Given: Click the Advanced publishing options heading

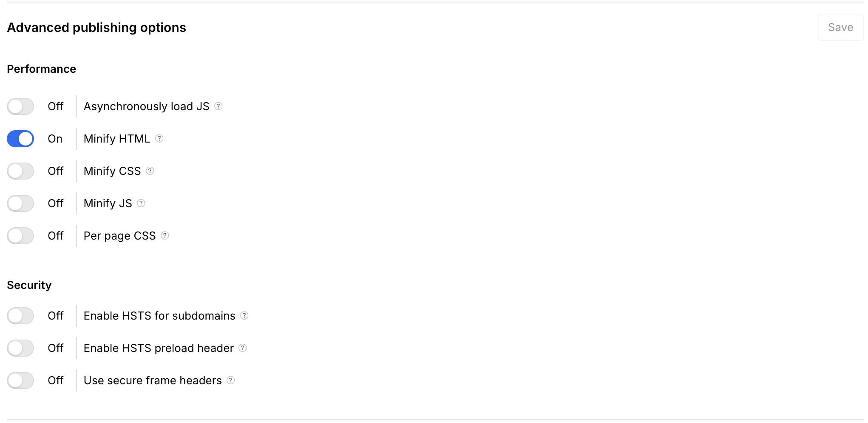Looking at the screenshot, I should click(96, 28).
